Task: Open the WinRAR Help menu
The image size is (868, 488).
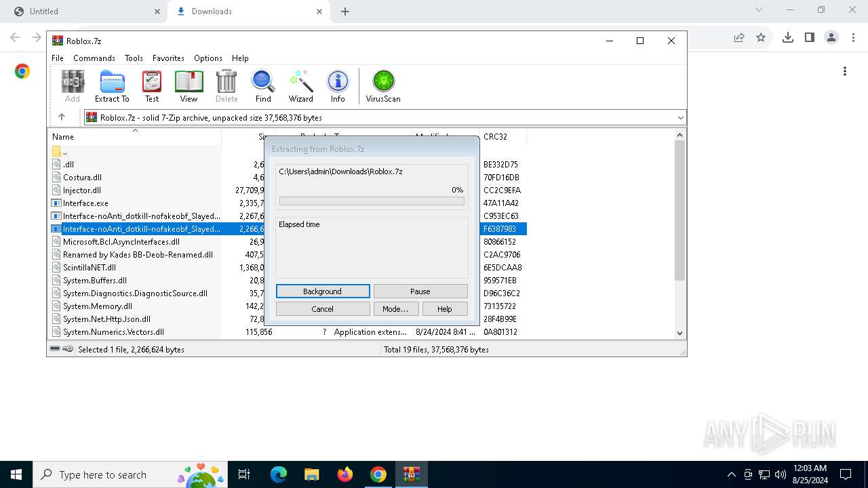Action: tap(240, 58)
